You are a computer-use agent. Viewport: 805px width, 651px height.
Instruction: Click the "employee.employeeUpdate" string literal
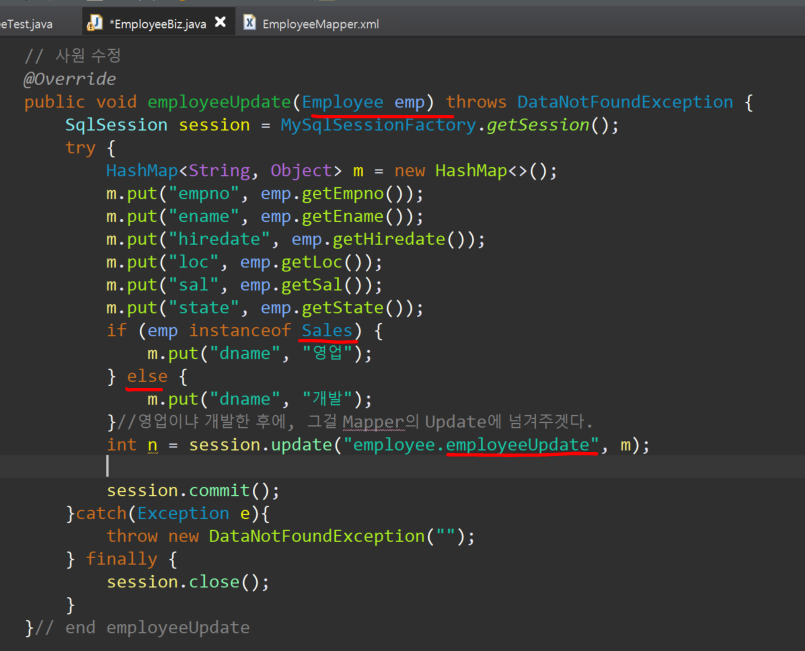coord(471,445)
